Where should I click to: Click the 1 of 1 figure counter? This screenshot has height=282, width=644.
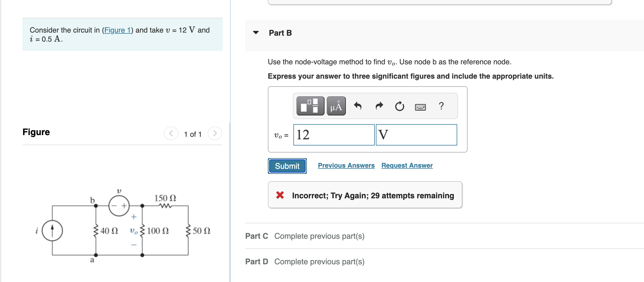click(193, 134)
